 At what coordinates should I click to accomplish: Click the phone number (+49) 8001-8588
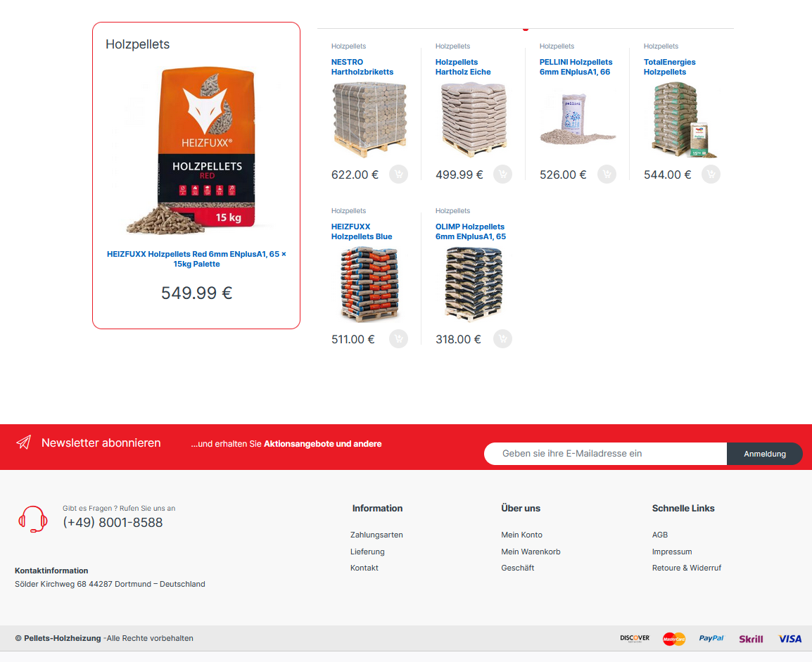pyautogui.click(x=113, y=522)
